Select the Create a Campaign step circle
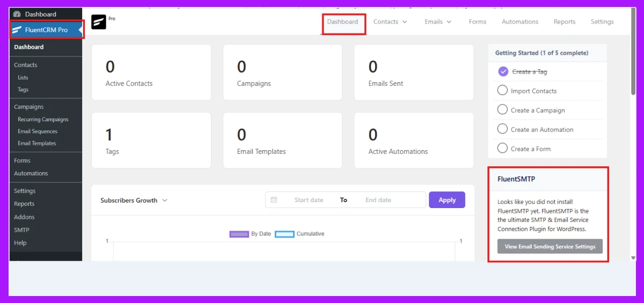This screenshot has width=644, height=303. pyautogui.click(x=502, y=110)
